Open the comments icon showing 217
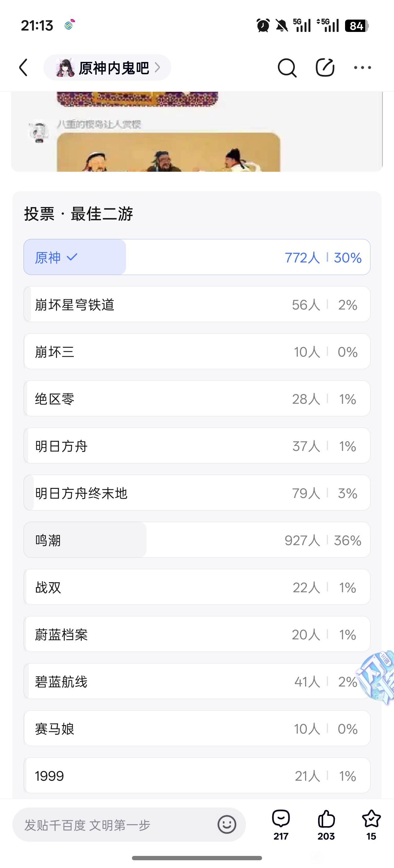Viewport: 394px width, 868px height. coord(281,819)
